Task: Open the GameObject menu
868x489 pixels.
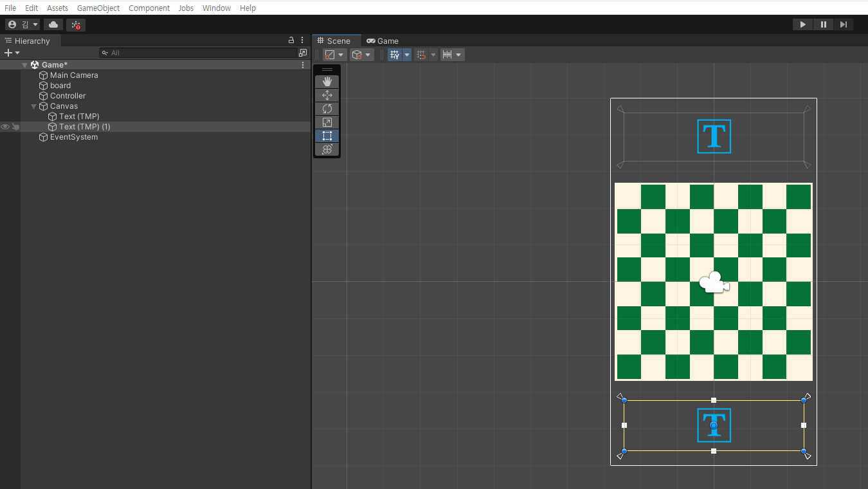Action: pyautogui.click(x=98, y=8)
